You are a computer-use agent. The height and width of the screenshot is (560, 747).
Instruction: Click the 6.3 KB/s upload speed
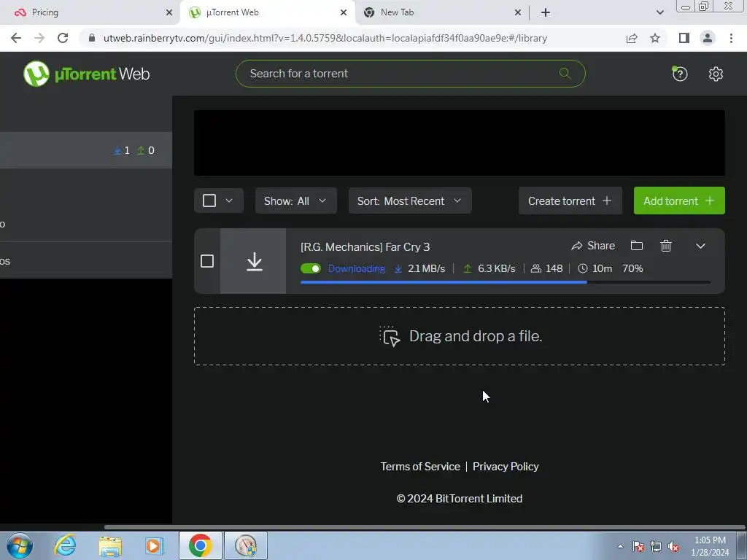click(x=496, y=268)
